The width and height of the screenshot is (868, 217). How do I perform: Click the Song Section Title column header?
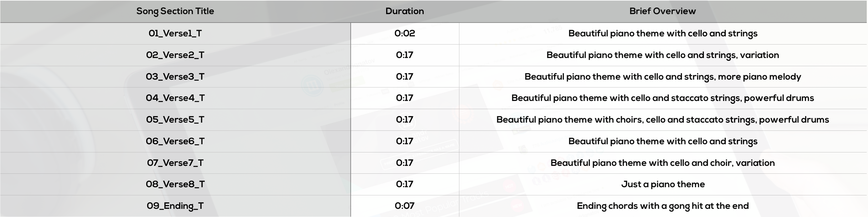point(175,11)
